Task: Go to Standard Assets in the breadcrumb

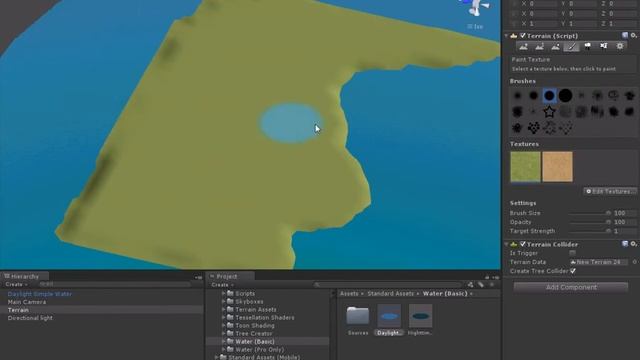Action: (390, 293)
